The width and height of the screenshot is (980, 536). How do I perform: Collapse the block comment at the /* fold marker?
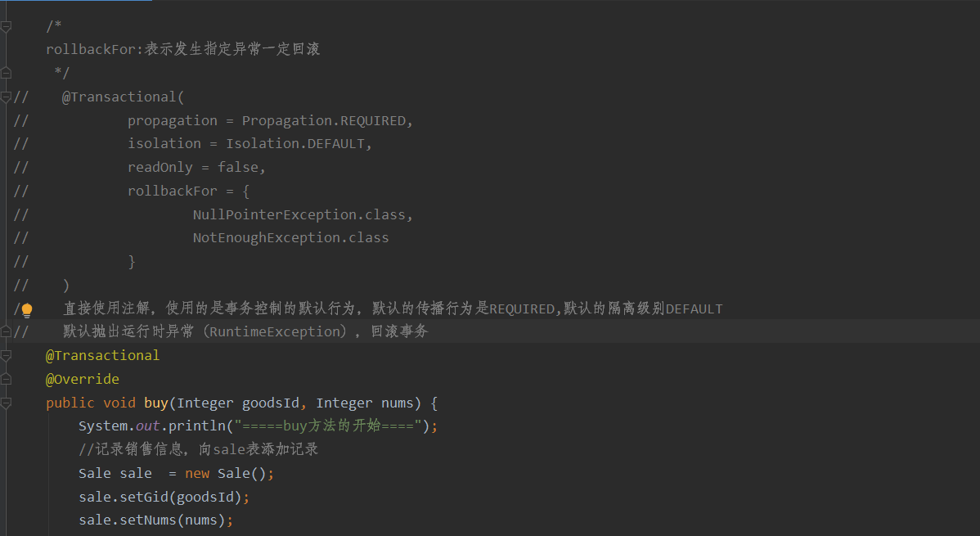point(7,26)
